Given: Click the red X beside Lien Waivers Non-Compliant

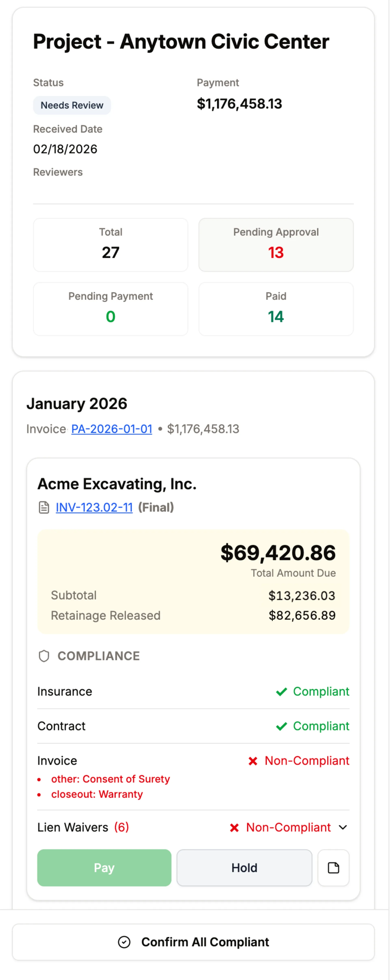Looking at the screenshot, I should [x=234, y=827].
